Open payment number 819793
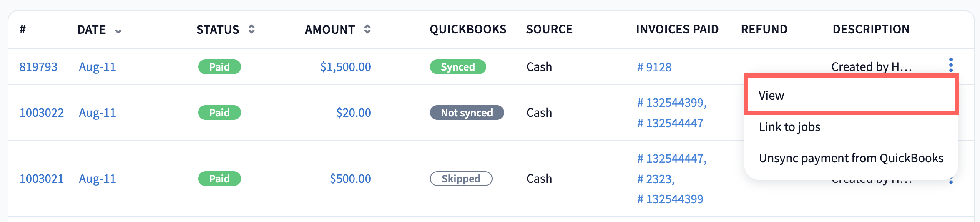 tap(38, 67)
